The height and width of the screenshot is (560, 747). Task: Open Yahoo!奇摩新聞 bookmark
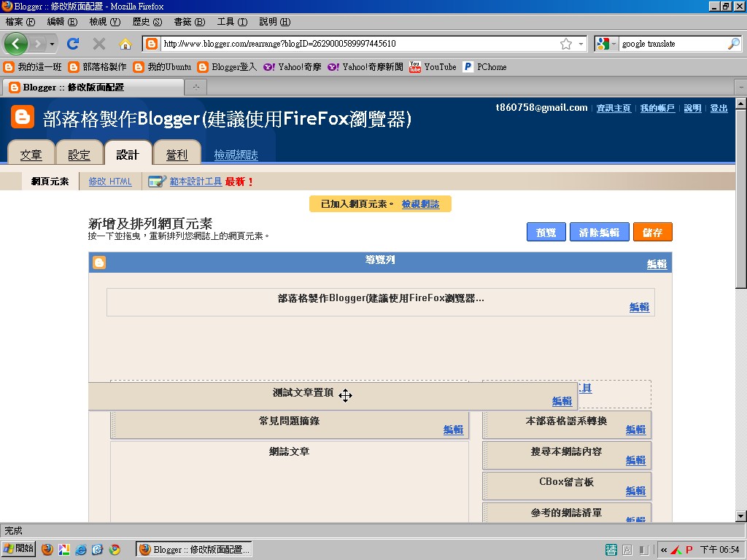(x=365, y=67)
